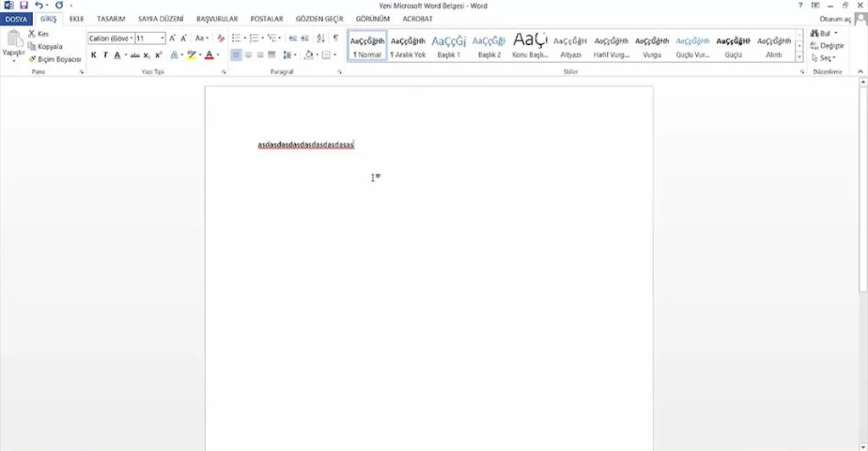Image resolution: width=868 pixels, height=451 pixels.
Task: Click the grow font size icon
Action: point(172,38)
